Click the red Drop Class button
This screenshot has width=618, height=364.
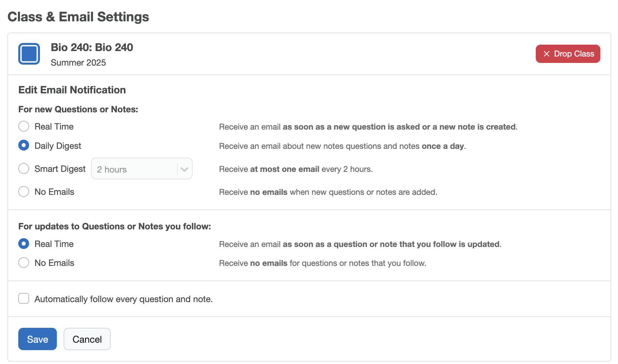tap(568, 54)
